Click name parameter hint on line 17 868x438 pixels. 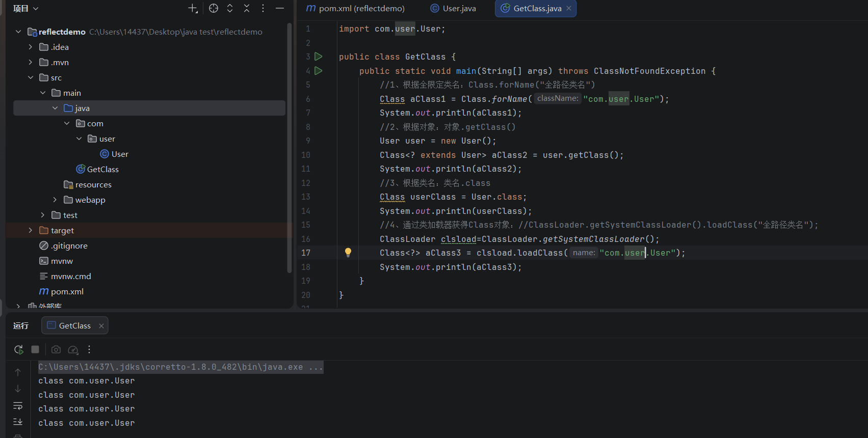point(584,253)
